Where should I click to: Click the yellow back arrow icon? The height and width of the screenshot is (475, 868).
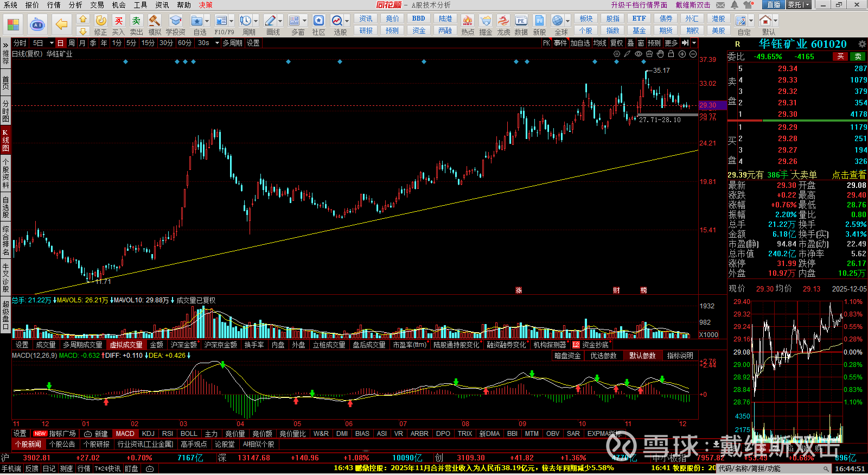coord(61,24)
